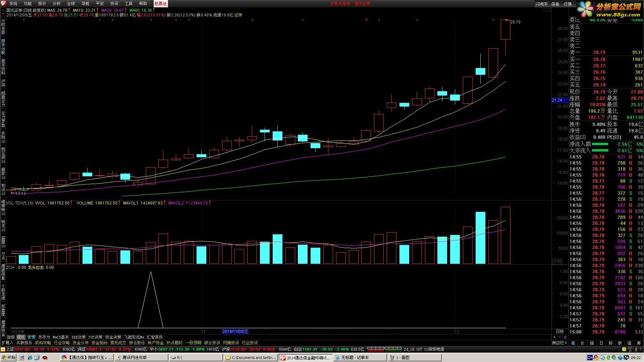Select the 资金决策 template tab
This screenshot has width=644, height=362.
pos(113,337)
